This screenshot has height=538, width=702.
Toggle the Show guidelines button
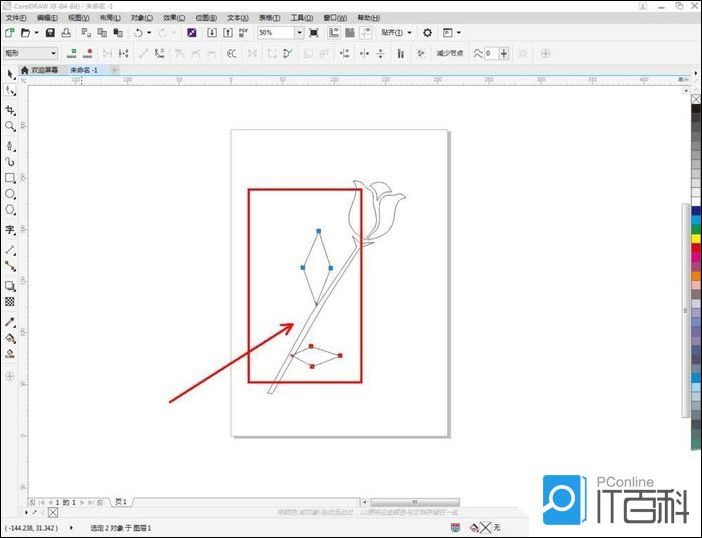366,33
